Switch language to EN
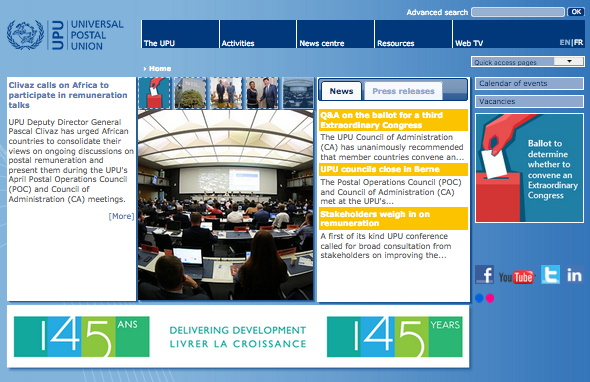The width and height of the screenshot is (590, 382). [565, 43]
